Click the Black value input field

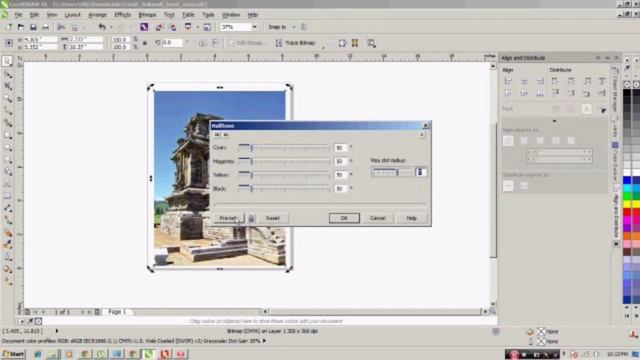pyautogui.click(x=340, y=189)
